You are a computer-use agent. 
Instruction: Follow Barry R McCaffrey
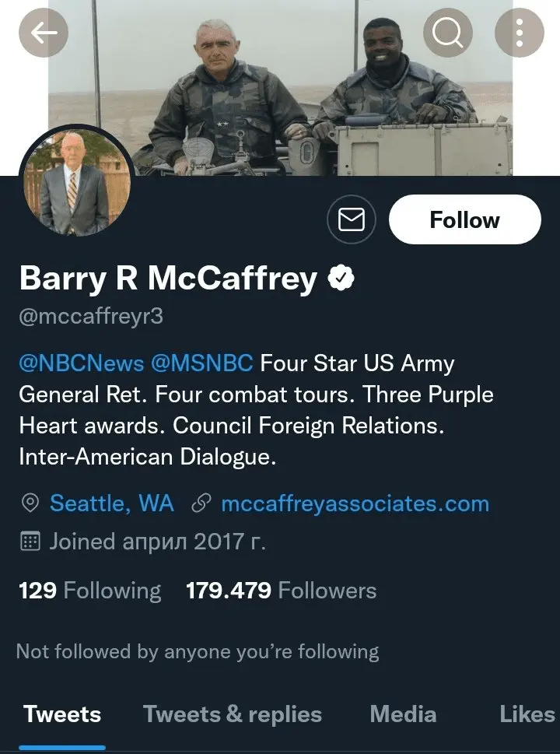point(464,220)
